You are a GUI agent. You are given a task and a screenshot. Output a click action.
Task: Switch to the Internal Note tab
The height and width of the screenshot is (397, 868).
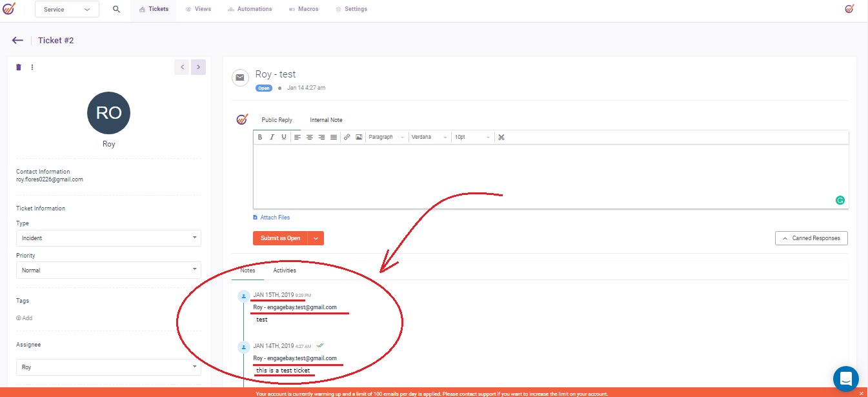326,120
